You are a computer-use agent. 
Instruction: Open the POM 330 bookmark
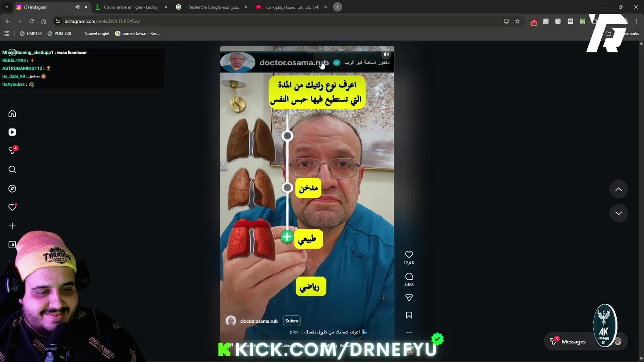59,33
